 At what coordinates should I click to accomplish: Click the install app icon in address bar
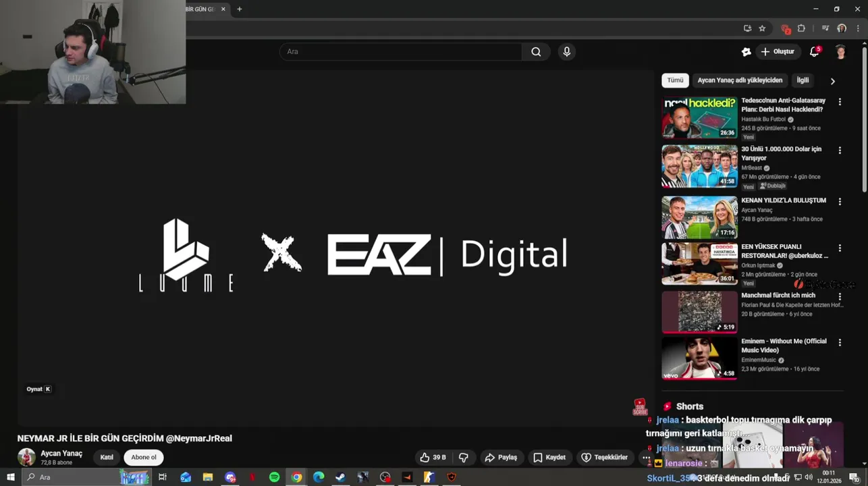(x=747, y=28)
